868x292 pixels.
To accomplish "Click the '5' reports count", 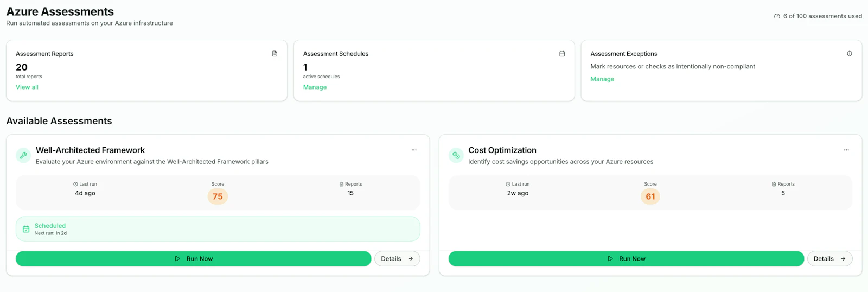I will click(783, 193).
